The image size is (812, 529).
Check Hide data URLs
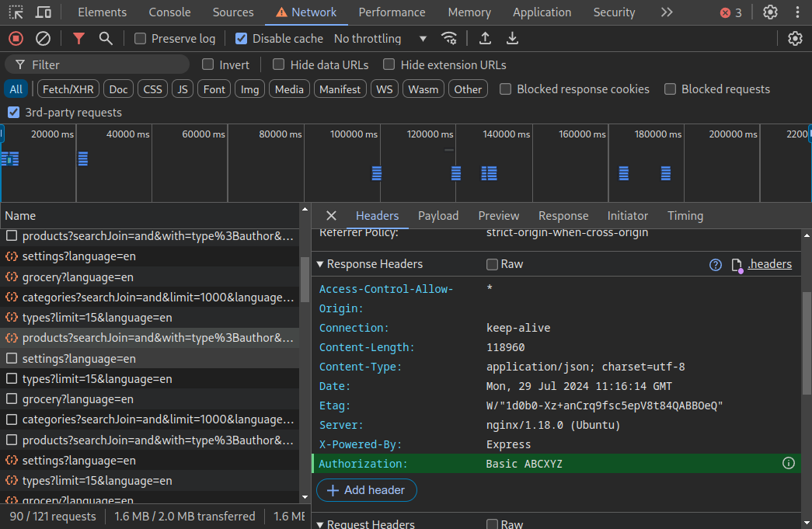click(x=279, y=64)
